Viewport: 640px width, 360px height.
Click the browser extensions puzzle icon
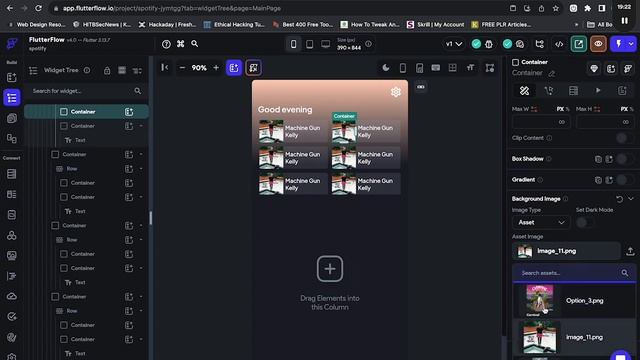pyautogui.click(x=587, y=8)
